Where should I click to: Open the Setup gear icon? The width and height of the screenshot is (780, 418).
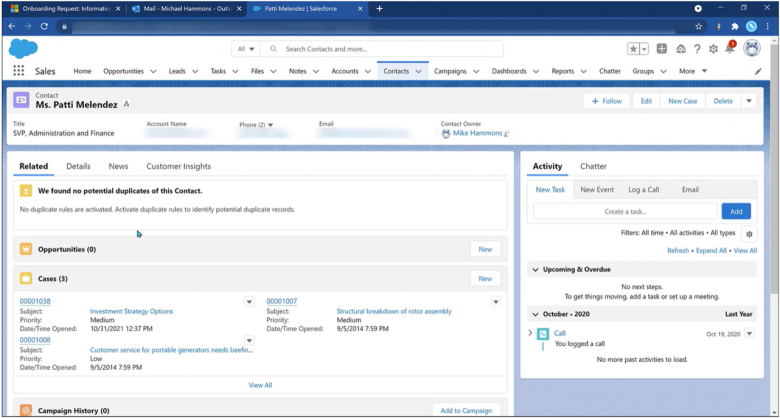pos(713,49)
